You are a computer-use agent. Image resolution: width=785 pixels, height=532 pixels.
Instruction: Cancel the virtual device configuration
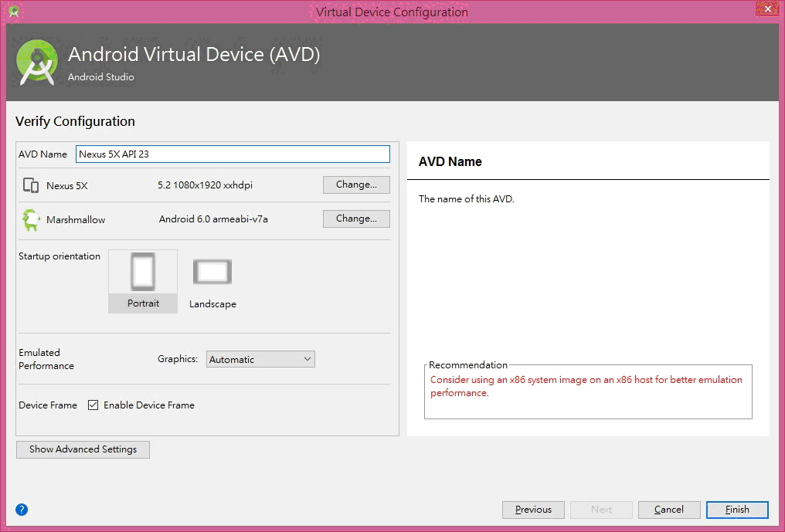click(x=669, y=510)
